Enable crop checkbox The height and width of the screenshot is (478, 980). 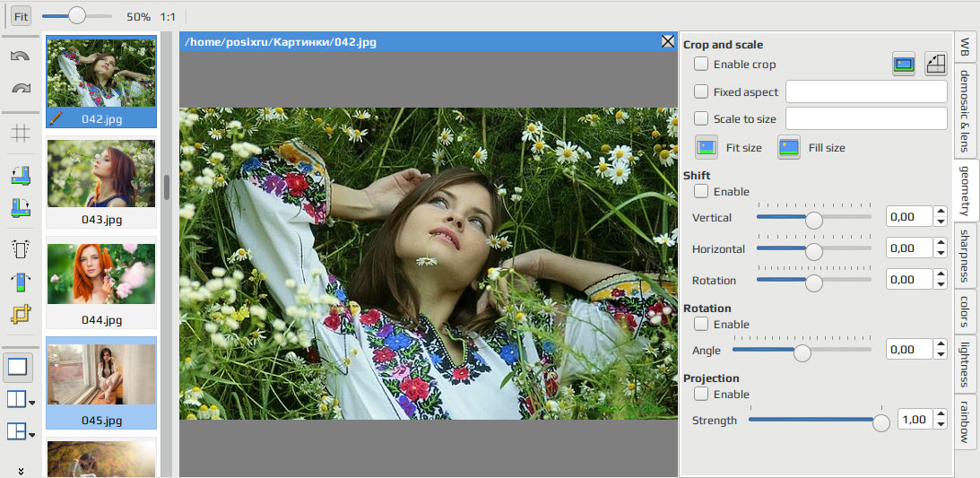coord(701,64)
